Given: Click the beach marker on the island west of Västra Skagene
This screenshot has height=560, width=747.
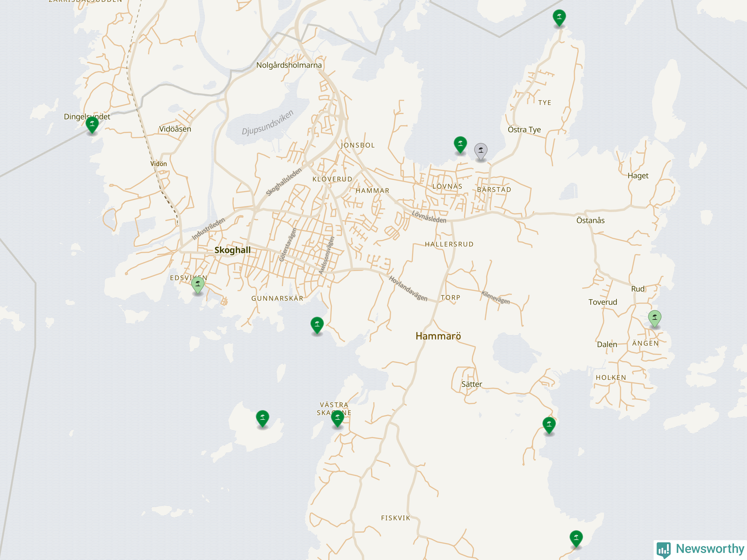Looking at the screenshot, I should point(262,419).
